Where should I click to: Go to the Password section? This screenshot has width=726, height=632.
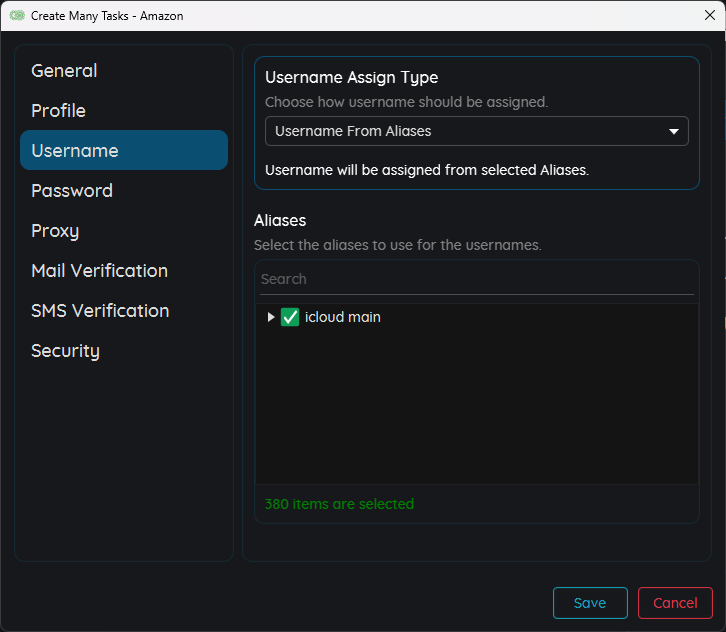(72, 191)
